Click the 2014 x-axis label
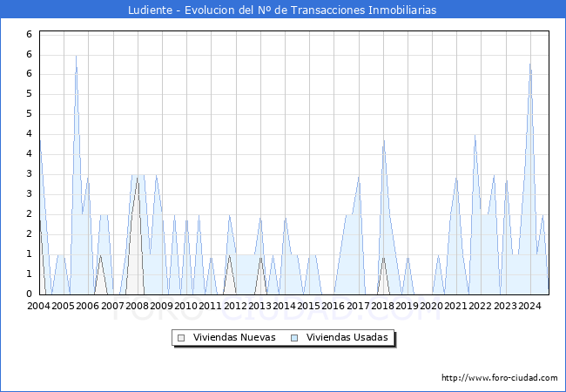566x392 pixels. tap(284, 306)
